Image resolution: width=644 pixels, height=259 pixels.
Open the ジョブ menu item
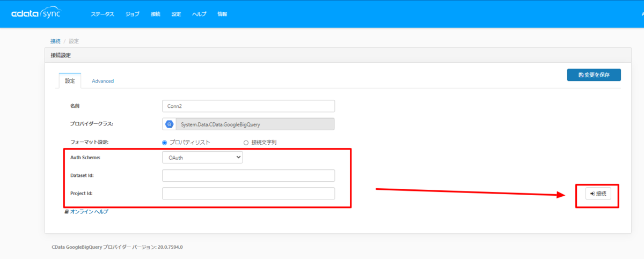pyautogui.click(x=132, y=14)
